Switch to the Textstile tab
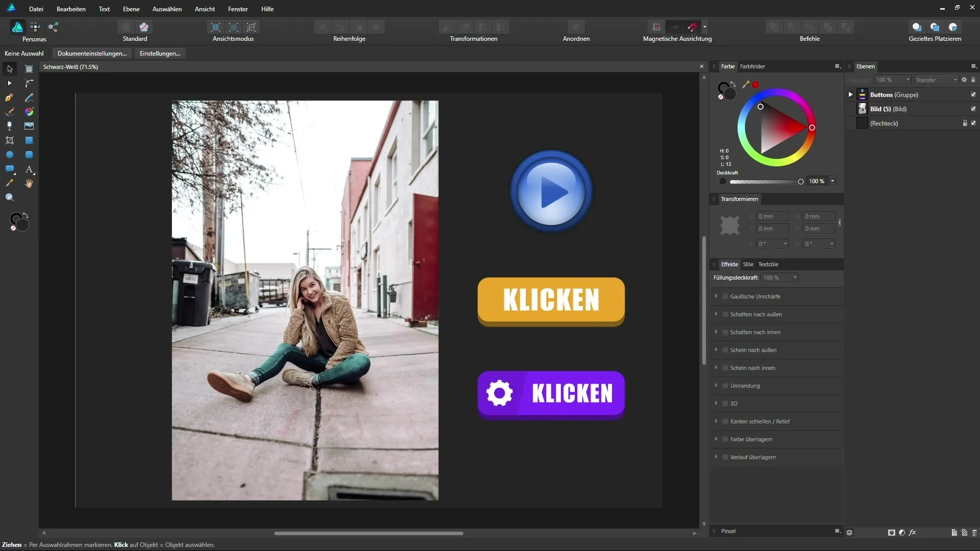The image size is (980, 551). tap(768, 264)
